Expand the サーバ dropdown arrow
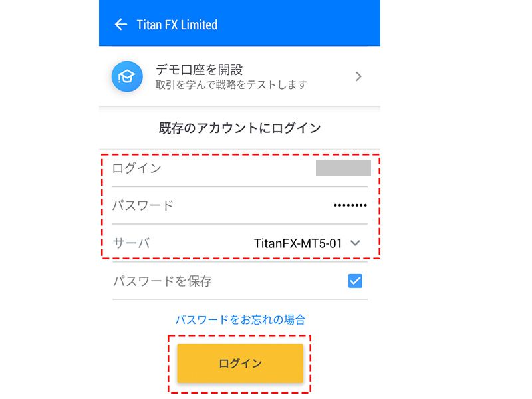Screen dimensions: 532x399 click(355, 243)
